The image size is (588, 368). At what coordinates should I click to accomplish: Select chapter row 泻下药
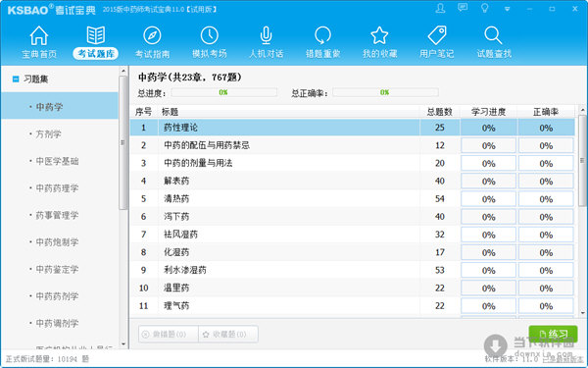(x=353, y=217)
